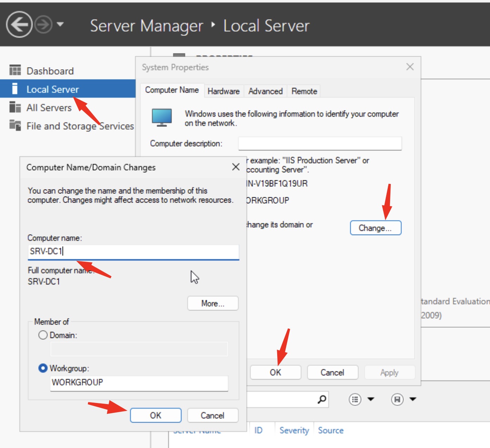Switch to the Remote tab
The width and height of the screenshot is (490, 448).
tap(304, 91)
